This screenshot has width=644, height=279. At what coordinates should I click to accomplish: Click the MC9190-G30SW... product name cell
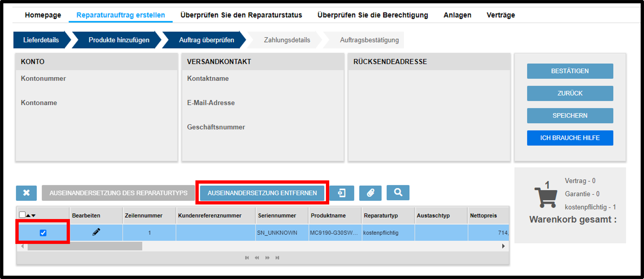pyautogui.click(x=335, y=233)
